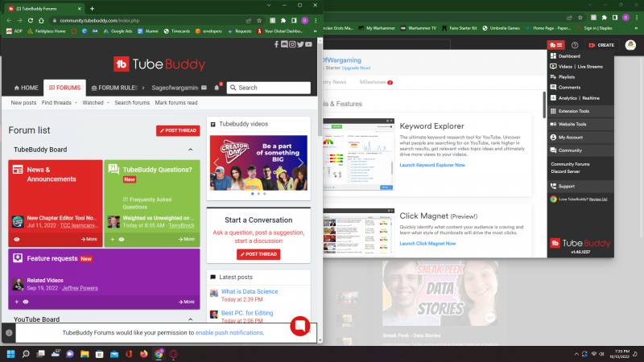Viewport: 644px width, 362px height.
Task: Go to next slide in video carousel
Action: click(x=300, y=162)
